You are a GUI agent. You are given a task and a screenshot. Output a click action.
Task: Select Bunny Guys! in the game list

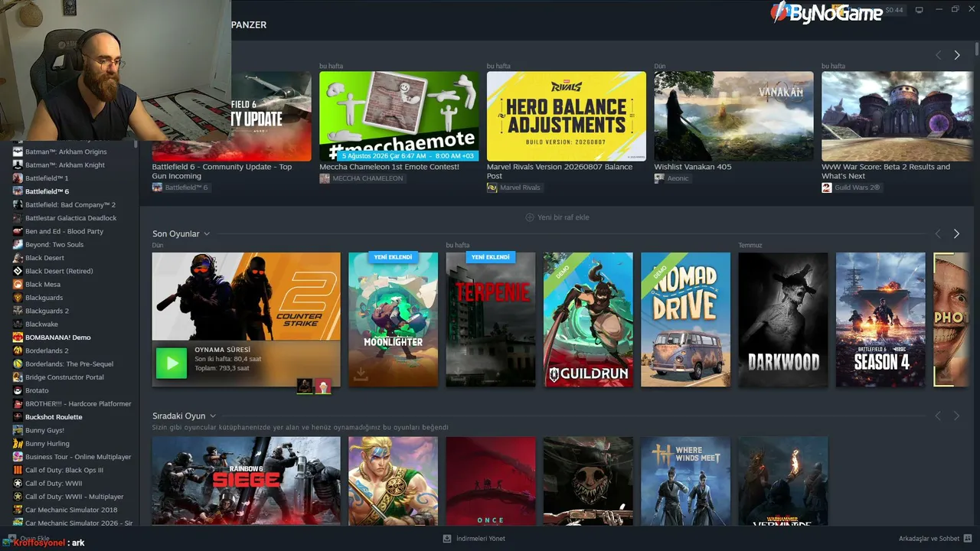[44, 430]
